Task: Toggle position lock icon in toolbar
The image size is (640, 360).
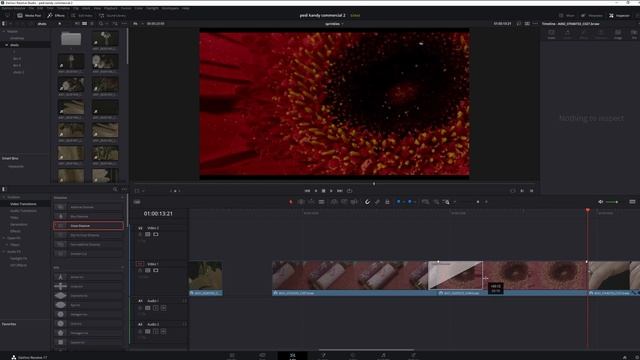Action: click(387, 202)
